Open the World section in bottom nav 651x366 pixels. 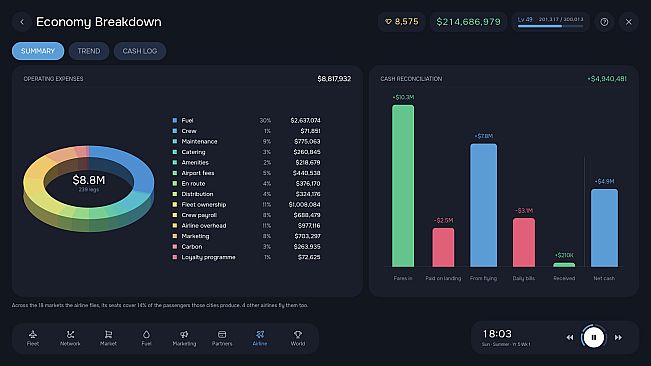point(298,338)
